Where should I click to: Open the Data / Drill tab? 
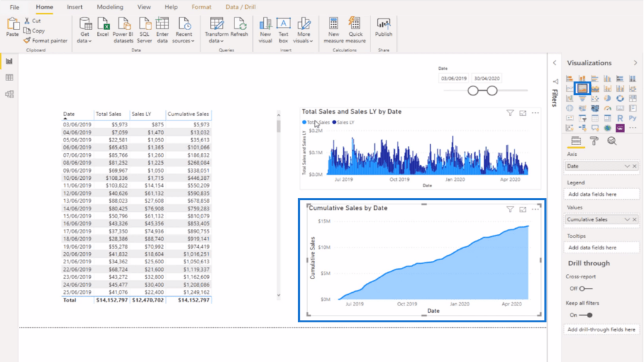pos(240,7)
